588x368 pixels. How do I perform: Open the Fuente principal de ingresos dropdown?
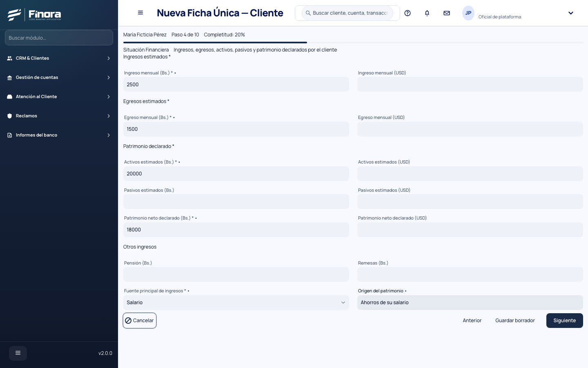tap(236, 303)
